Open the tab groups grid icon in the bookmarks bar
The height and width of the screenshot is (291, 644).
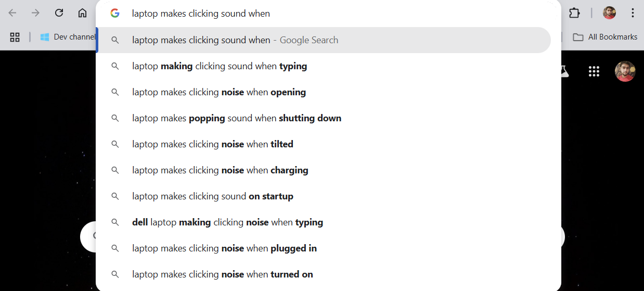pos(15,37)
